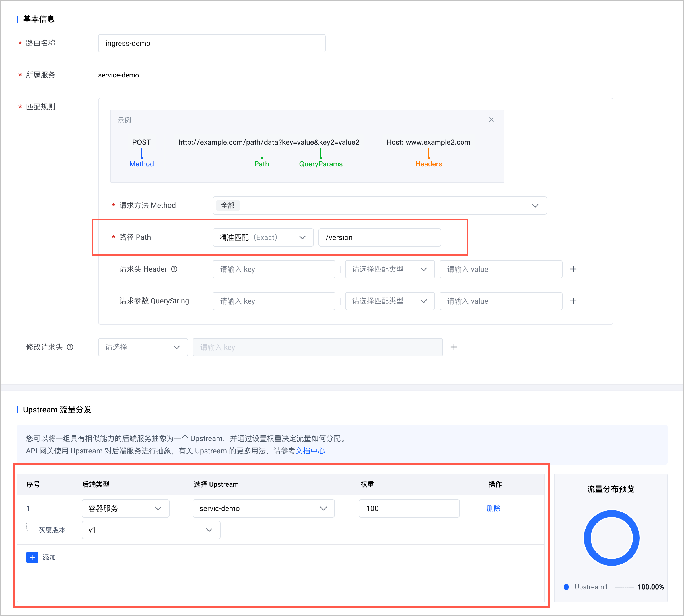Add another 修改请求头 entry with the plus icon

454,347
